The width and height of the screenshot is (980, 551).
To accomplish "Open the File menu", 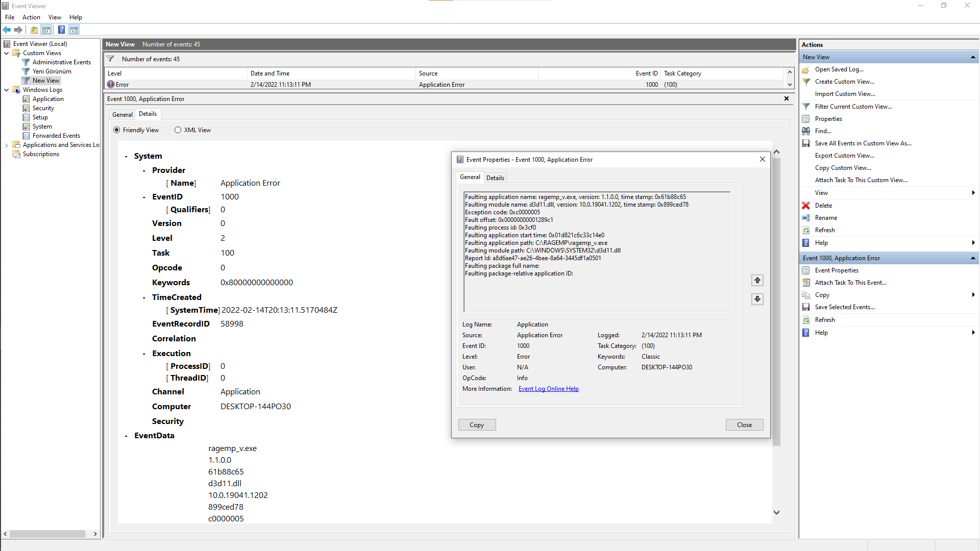I will tap(10, 17).
